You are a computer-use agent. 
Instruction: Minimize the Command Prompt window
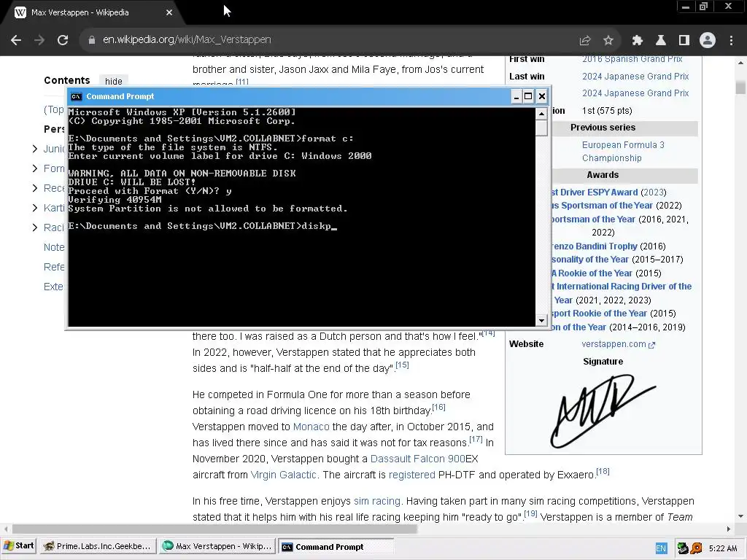click(516, 97)
